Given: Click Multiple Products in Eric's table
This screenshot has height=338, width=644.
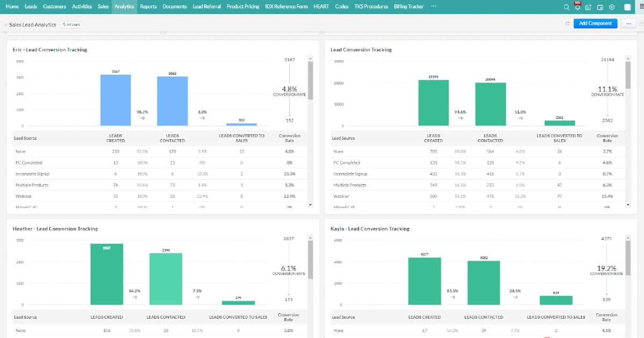Looking at the screenshot, I should click(32, 185).
